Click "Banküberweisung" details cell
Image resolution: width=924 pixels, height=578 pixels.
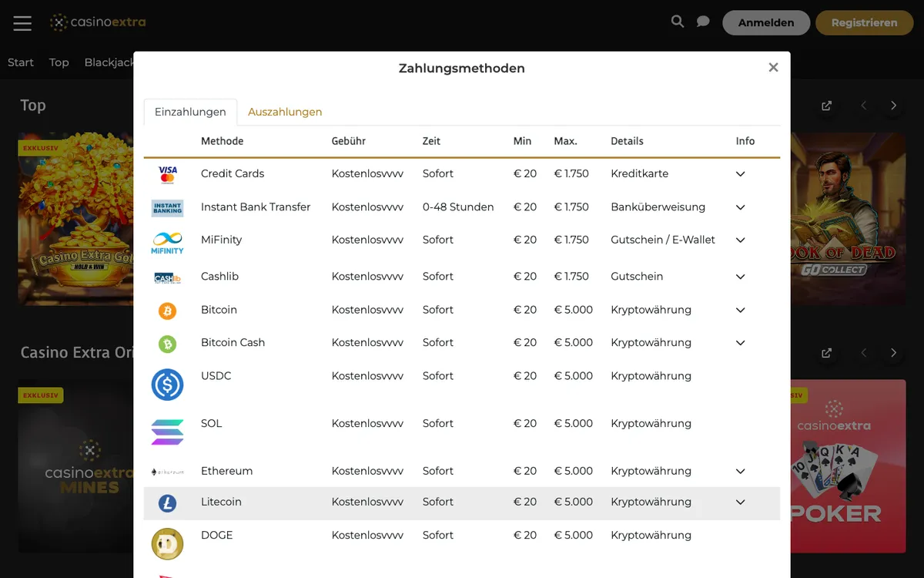658,207
